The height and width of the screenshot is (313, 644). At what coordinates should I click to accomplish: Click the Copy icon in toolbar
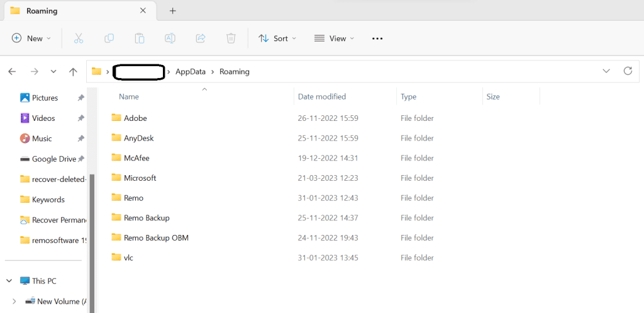tap(109, 38)
